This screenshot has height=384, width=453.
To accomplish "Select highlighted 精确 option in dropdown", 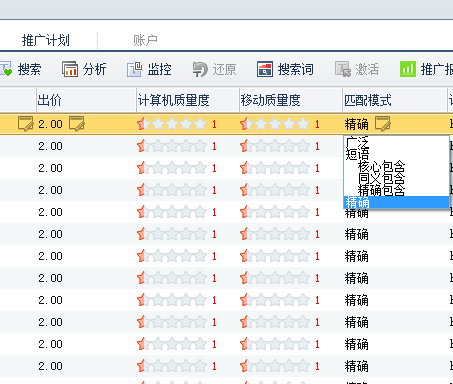I will 396,202.
